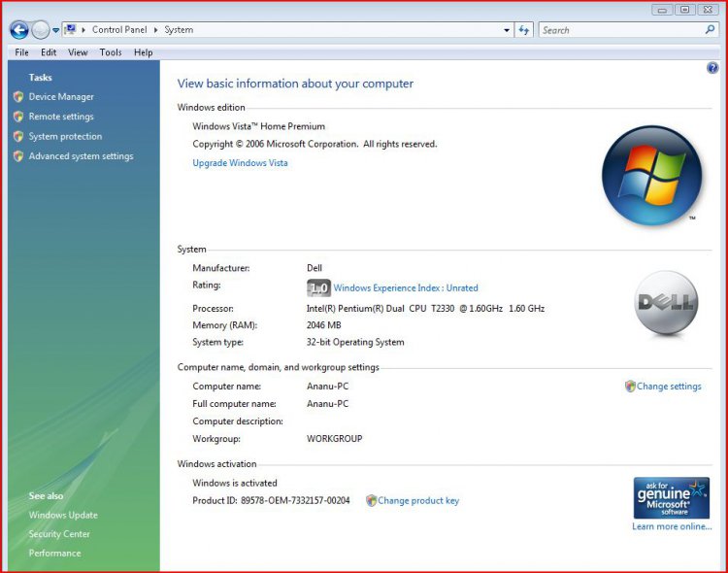The height and width of the screenshot is (573, 728).
Task: Click the magnifying glass search icon
Action: [x=710, y=30]
